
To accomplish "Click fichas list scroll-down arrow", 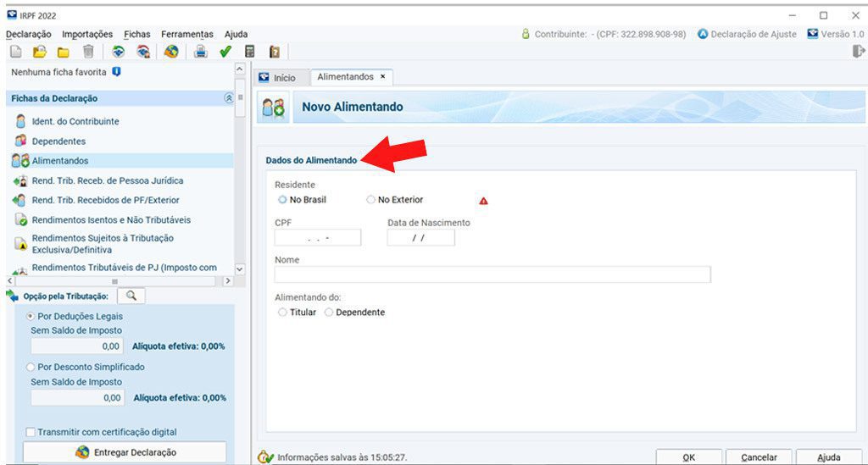I will tap(240, 269).
